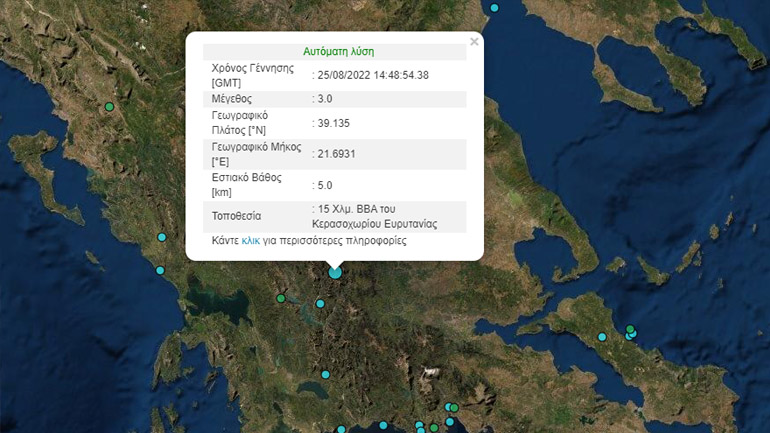Screen dimensions: 770x433
Task: Click the 'Γεωγραφικό Πλάτος [°N]' label
Action: click(240, 123)
